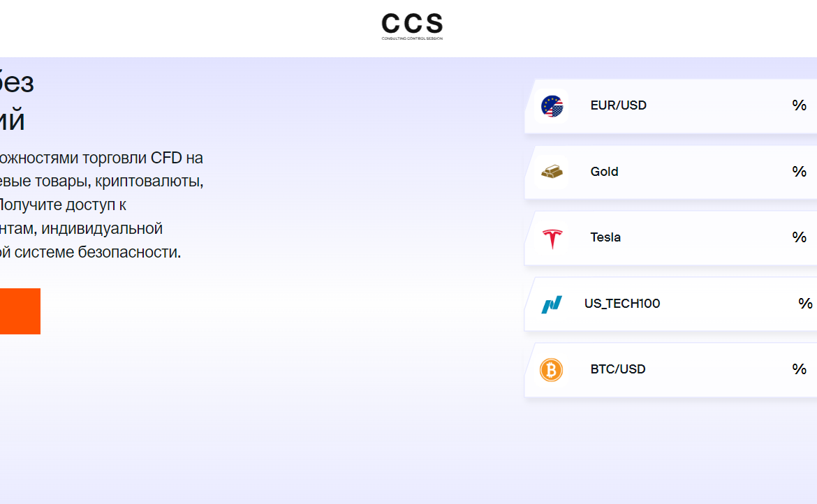Click the "Consulting Control Session" tagline text
The width and height of the screenshot is (817, 504).
412,38
